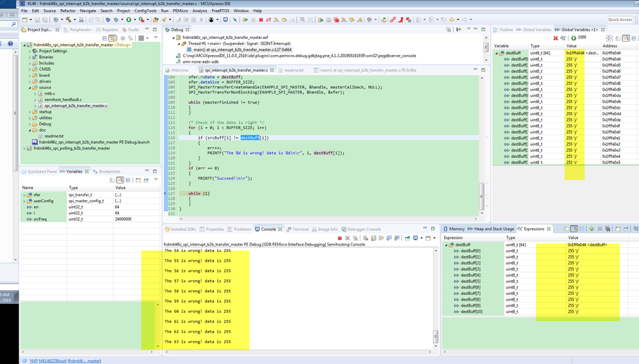Open the ConfigTools menu
The width and height of the screenshot is (639, 364).
pos(145,11)
